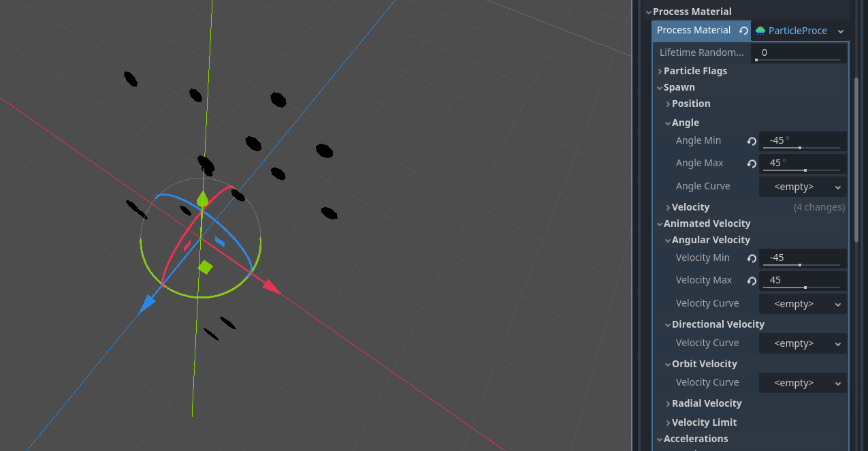Open the Angle Curve dropdown
This screenshot has width=868, height=451.
coord(803,187)
